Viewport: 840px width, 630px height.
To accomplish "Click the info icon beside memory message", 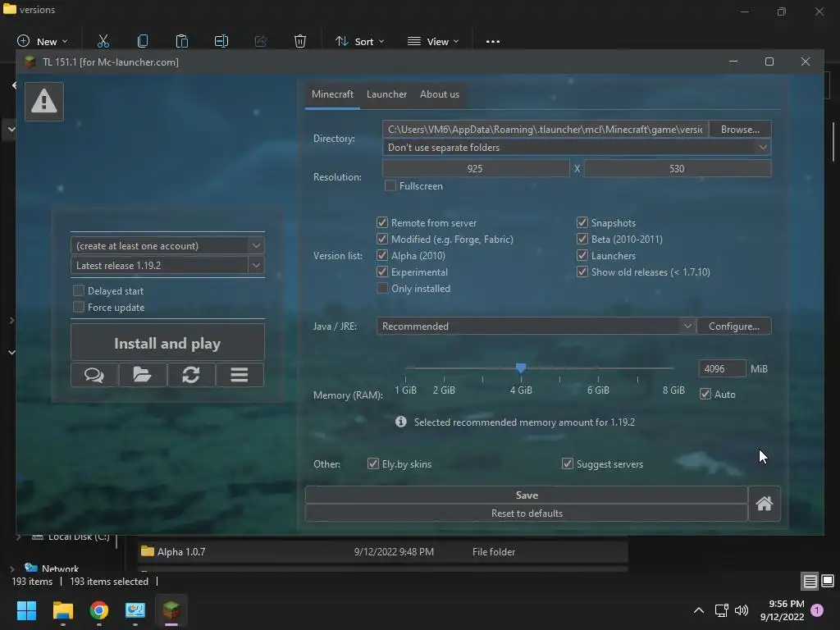I will pos(400,422).
